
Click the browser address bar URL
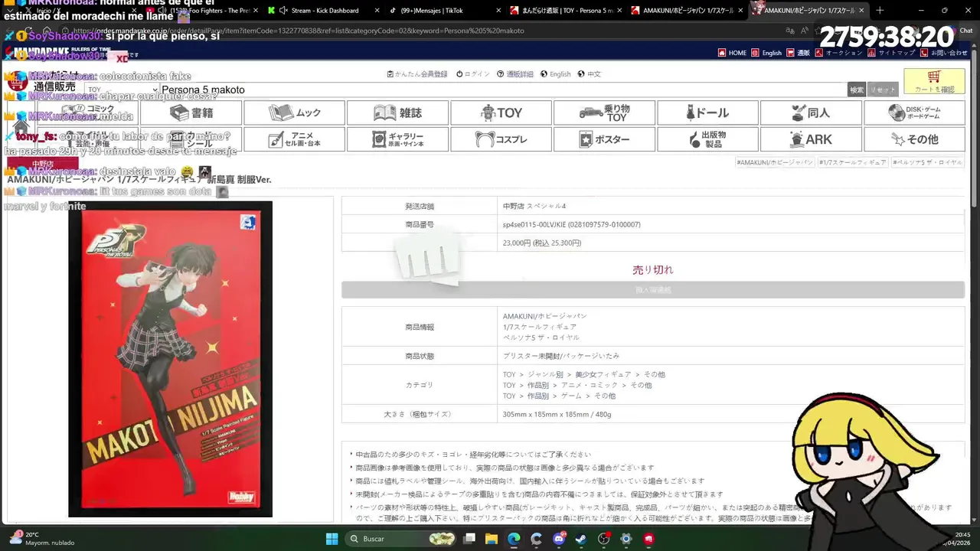[299, 31]
